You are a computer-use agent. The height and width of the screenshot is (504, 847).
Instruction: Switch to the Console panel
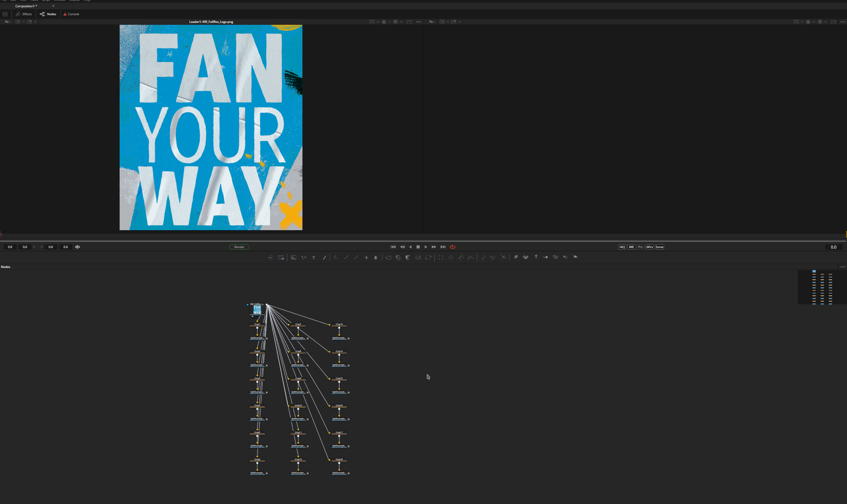pyautogui.click(x=71, y=14)
